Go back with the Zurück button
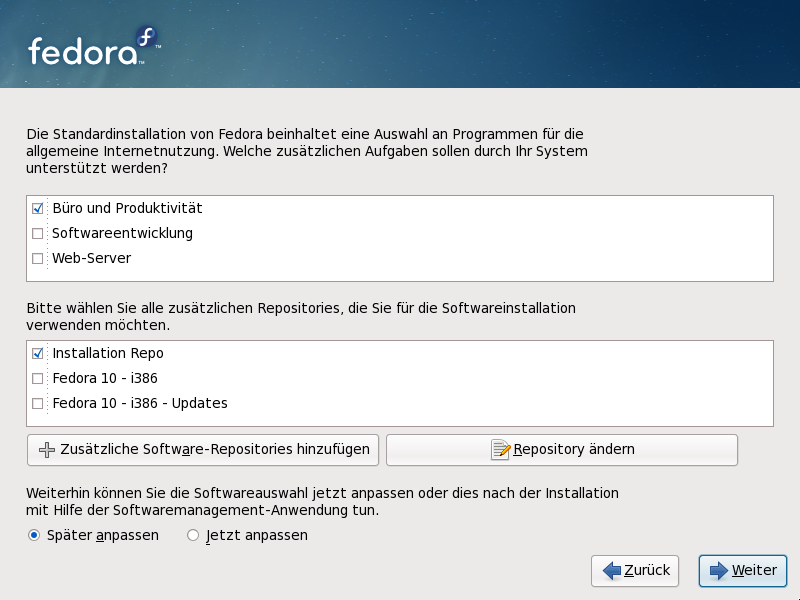800x600 pixels. click(x=635, y=571)
